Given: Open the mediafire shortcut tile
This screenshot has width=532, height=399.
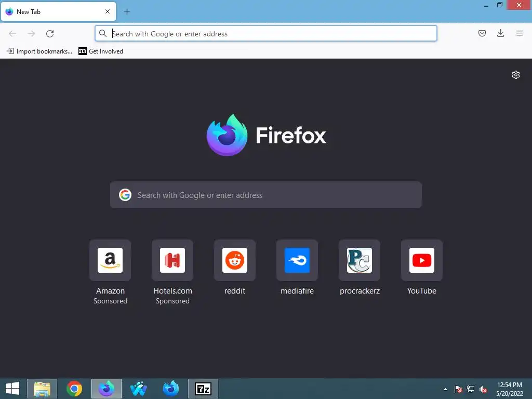Looking at the screenshot, I should pos(297,260).
